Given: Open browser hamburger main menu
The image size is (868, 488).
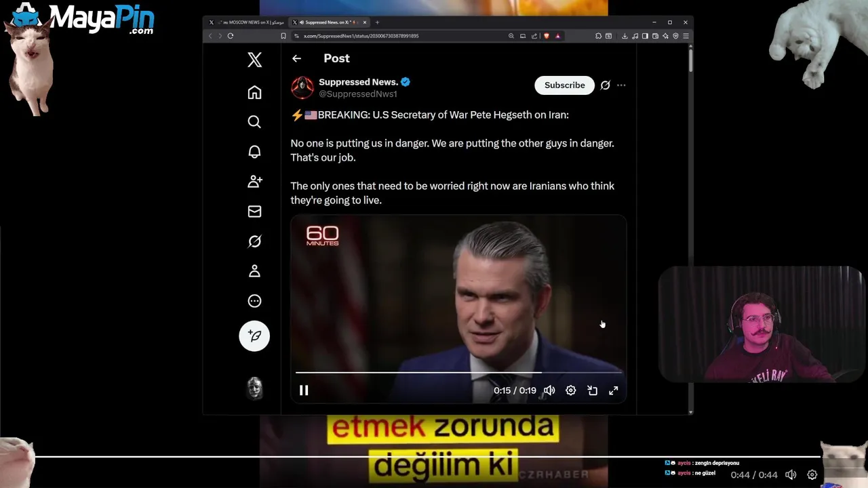Looking at the screenshot, I should tap(686, 36).
